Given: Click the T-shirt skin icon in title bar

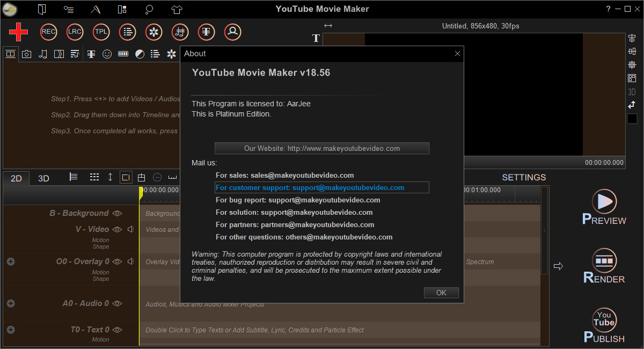Looking at the screenshot, I should tap(177, 9).
